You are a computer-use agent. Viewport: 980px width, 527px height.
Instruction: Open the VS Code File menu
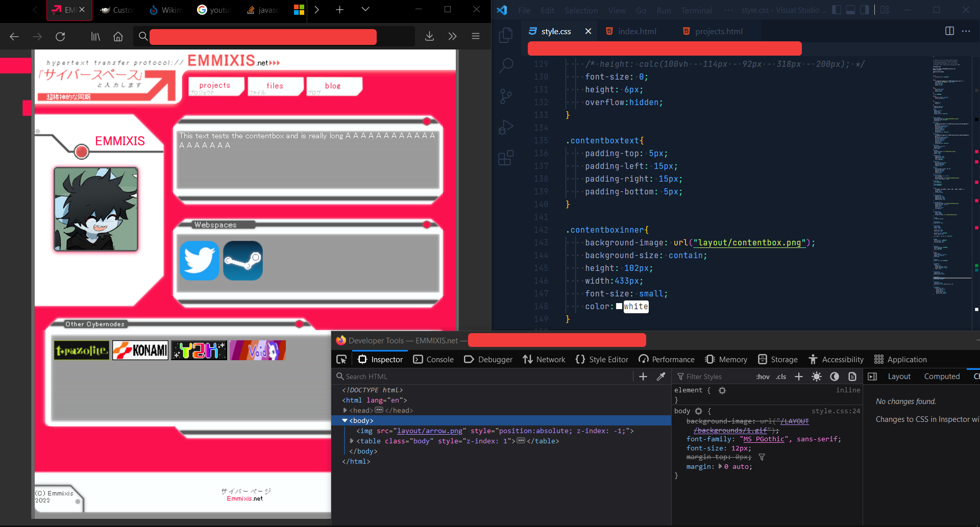[524, 10]
